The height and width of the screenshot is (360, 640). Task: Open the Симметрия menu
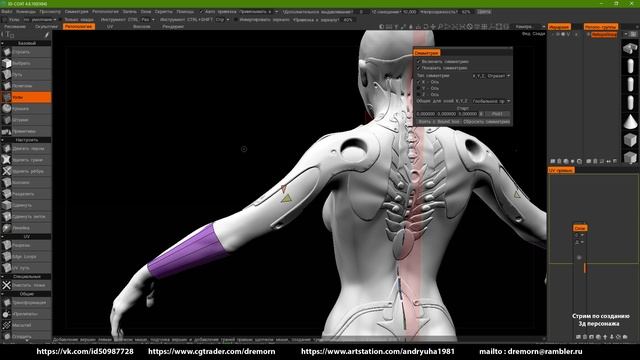pyautogui.click(x=76, y=12)
